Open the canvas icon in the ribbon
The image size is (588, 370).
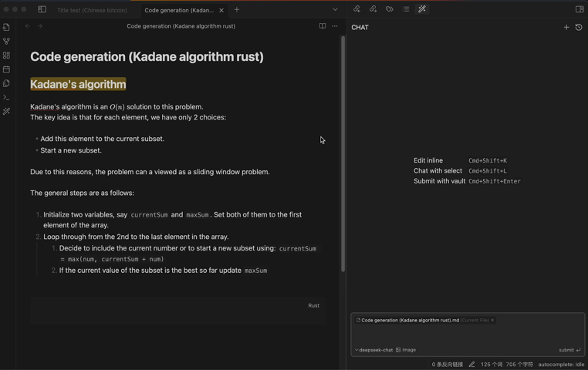(7, 55)
